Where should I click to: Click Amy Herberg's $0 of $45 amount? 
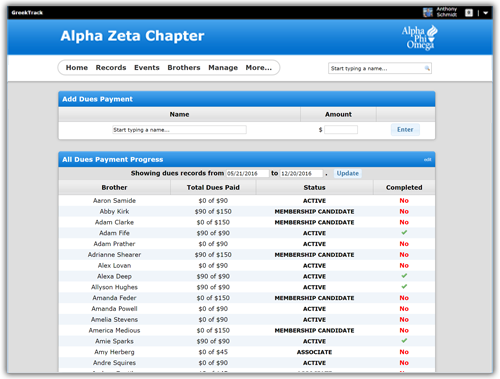click(213, 352)
